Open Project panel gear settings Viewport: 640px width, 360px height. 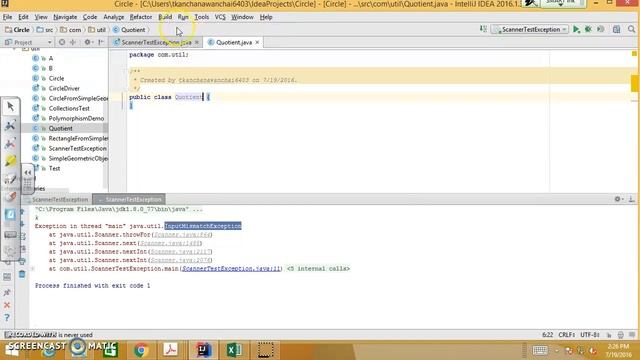pyautogui.click(x=88, y=42)
